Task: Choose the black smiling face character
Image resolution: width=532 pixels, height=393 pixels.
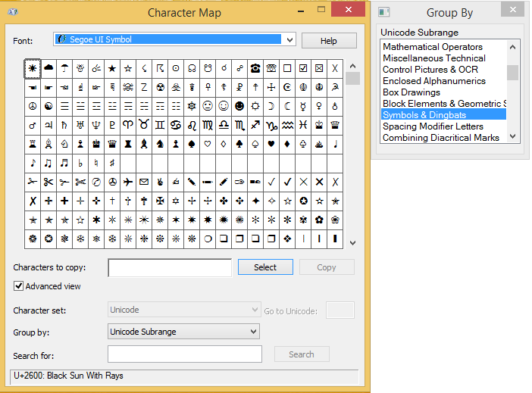Action: [239, 106]
